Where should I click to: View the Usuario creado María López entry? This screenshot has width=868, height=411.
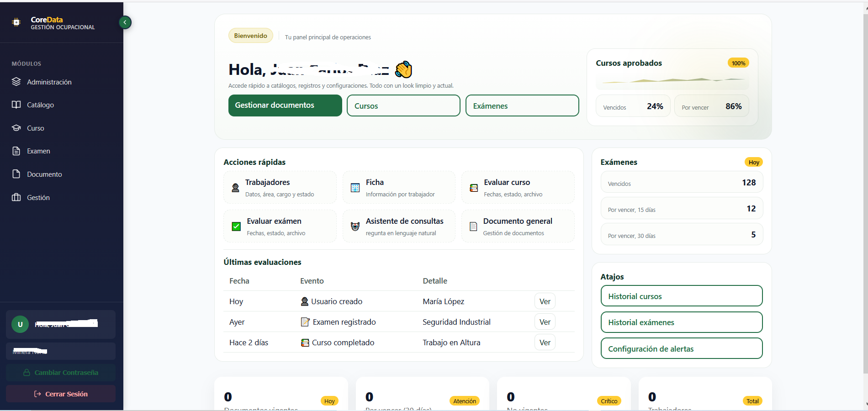[x=545, y=301]
